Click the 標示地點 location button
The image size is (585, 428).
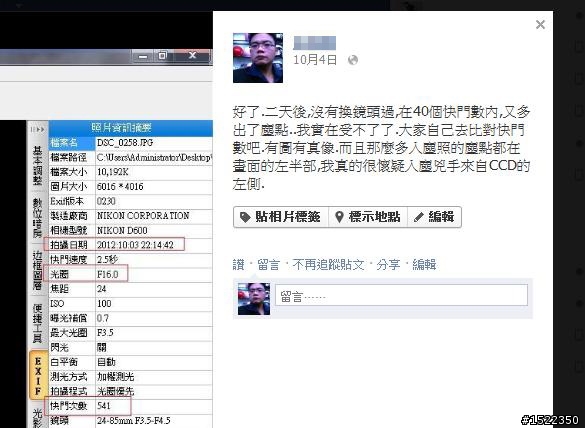pos(368,217)
